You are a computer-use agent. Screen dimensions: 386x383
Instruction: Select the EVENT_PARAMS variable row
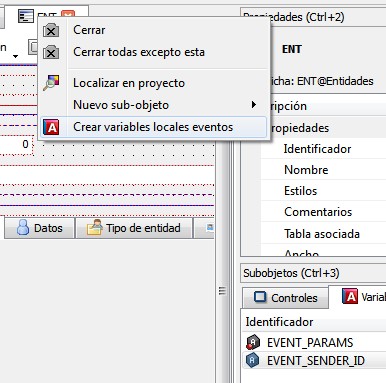click(314, 342)
